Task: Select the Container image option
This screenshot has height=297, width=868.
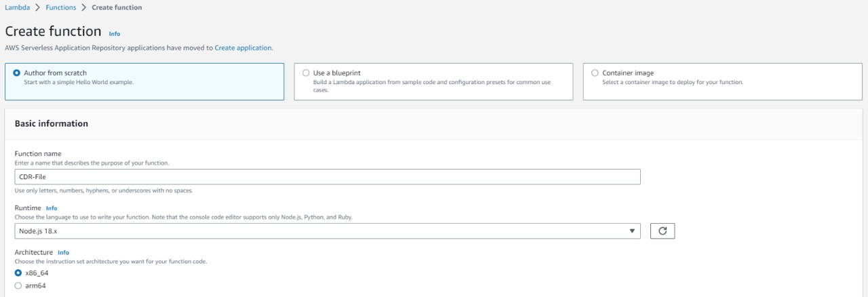Action: point(595,73)
